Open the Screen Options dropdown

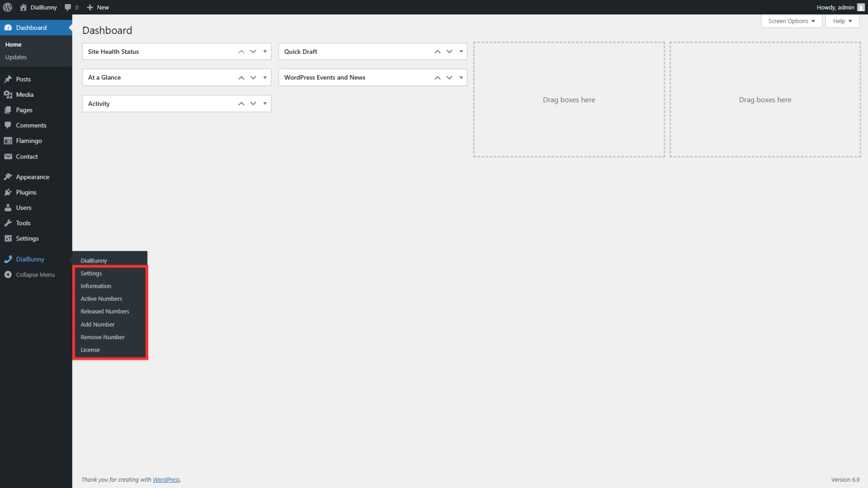(x=791, y=21)
